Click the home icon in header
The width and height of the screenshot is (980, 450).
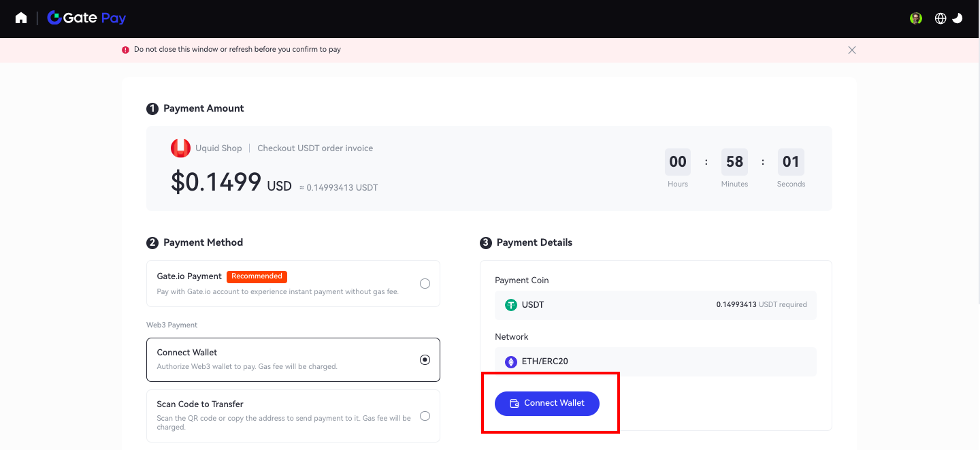pos(21,18)
